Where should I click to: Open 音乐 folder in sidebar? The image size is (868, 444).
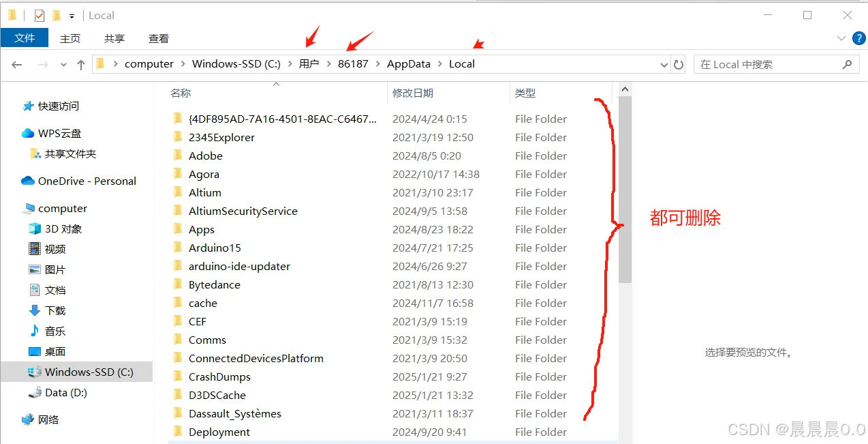47,331
